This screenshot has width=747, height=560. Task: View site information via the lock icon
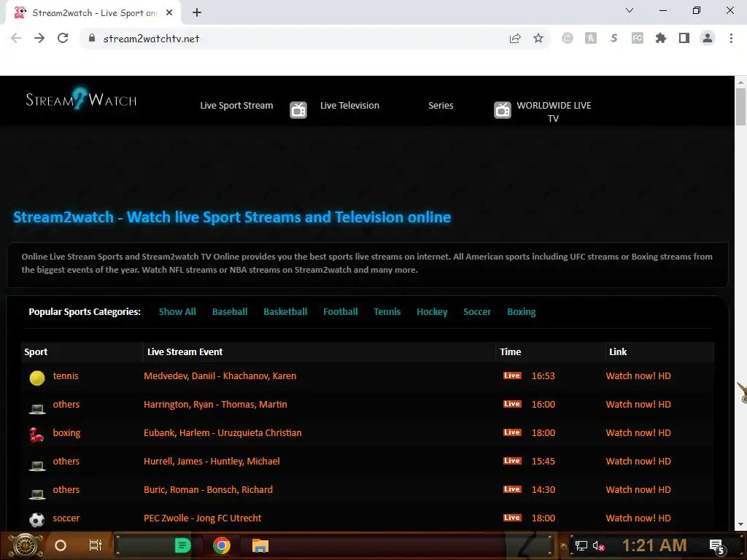coord(92,38)
